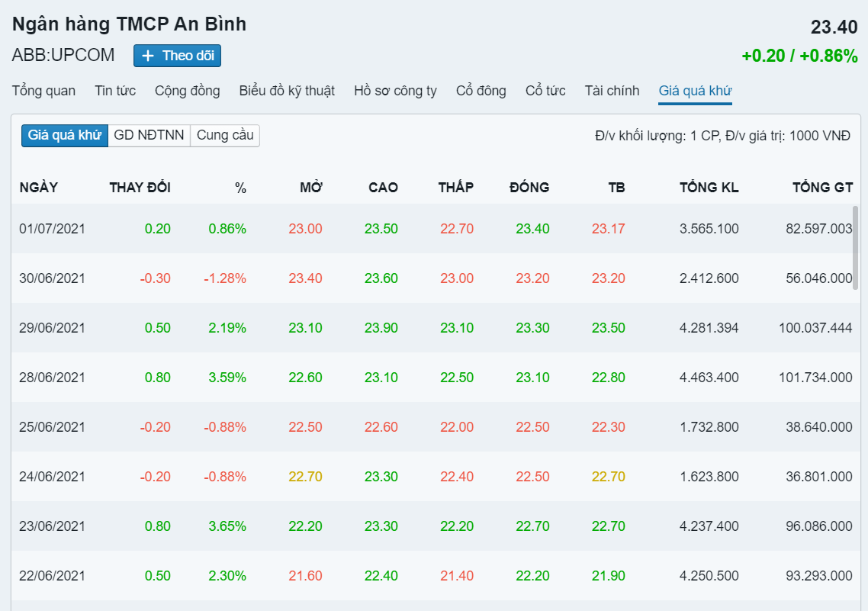Select the Cổ đông tab
This screenshot has height=611, width=868.
click(481, 91)
